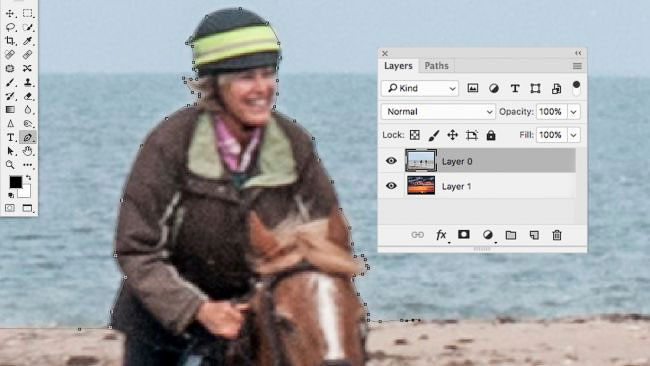Lock image pixels brush icon
The height and width of the screenshot is (366, 650).
pos(434,135)
